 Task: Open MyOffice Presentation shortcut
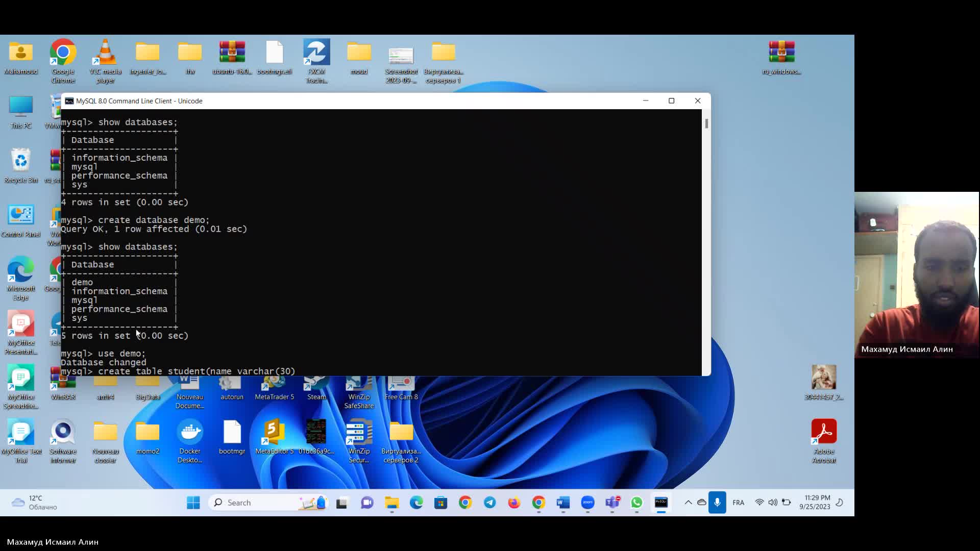21,333
